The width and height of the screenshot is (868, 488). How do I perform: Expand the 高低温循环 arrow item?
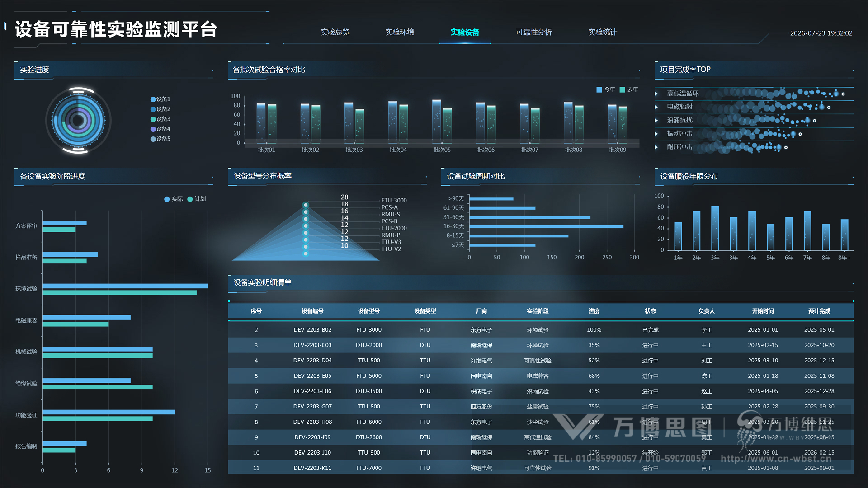pos(656,94)
